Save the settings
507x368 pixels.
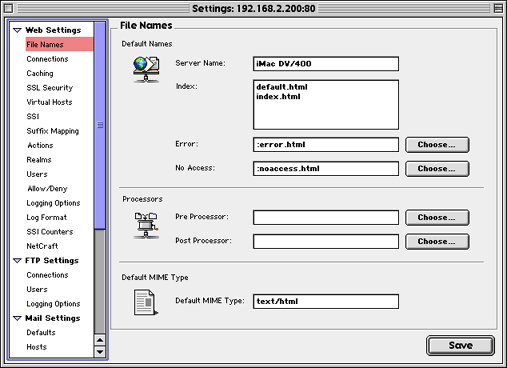(x=460, y=345)
